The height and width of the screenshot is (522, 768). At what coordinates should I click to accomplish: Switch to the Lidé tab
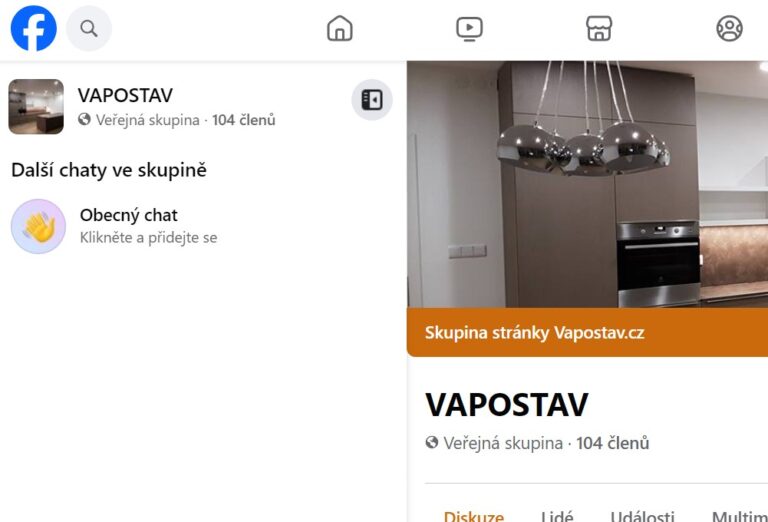[557, 516]
